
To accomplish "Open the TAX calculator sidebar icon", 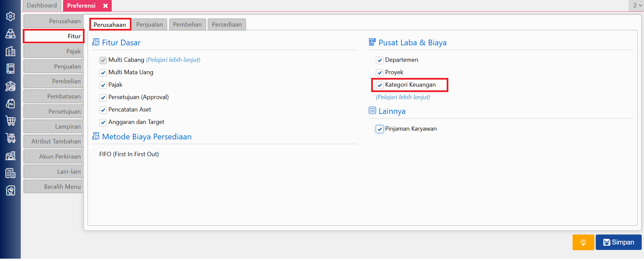I will click(x=10, y=173).
